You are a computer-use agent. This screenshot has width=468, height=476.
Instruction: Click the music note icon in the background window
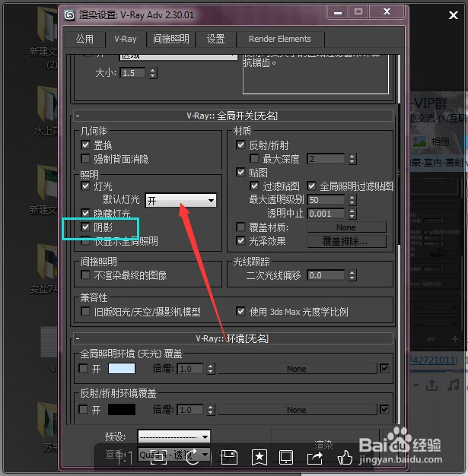point(454,385)
